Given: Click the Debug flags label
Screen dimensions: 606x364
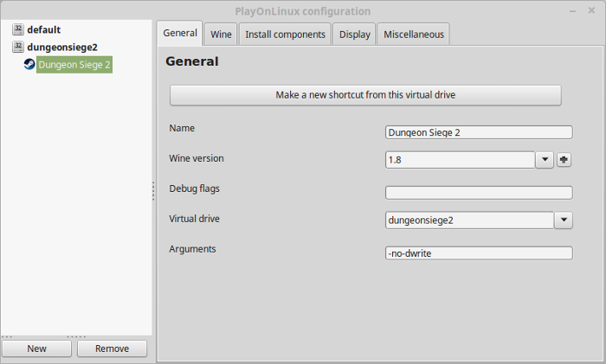Looking at the screenshot, I should coord(194,188).
